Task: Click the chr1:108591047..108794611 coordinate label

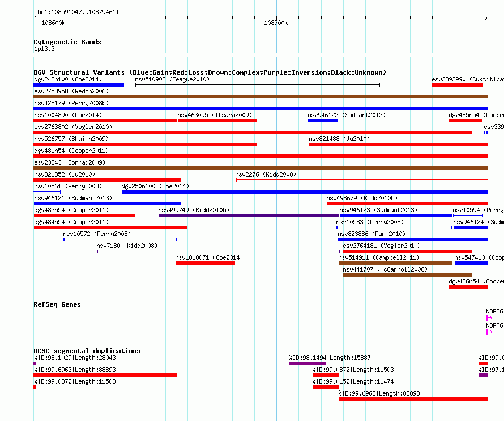Action: click(x=76, y=12)
